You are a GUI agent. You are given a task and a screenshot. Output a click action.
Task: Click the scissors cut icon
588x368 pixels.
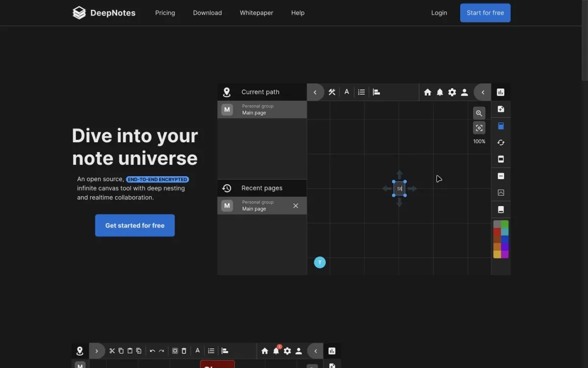pos(112,351)
